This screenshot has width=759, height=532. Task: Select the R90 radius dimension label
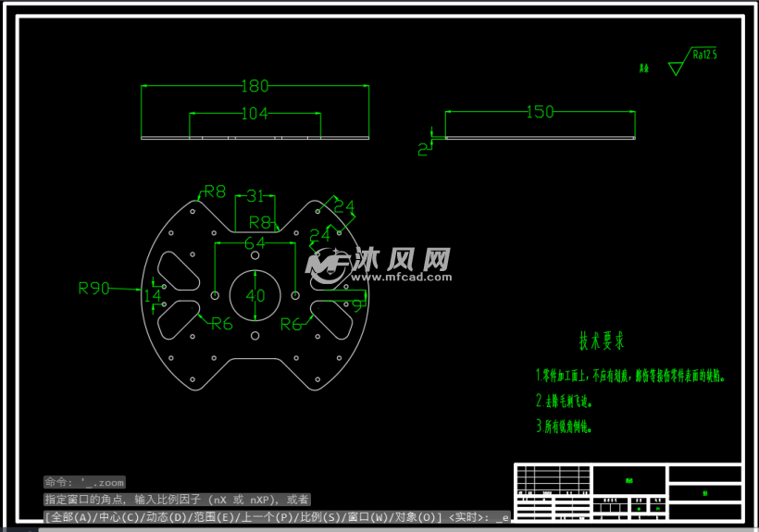[93, 289]
